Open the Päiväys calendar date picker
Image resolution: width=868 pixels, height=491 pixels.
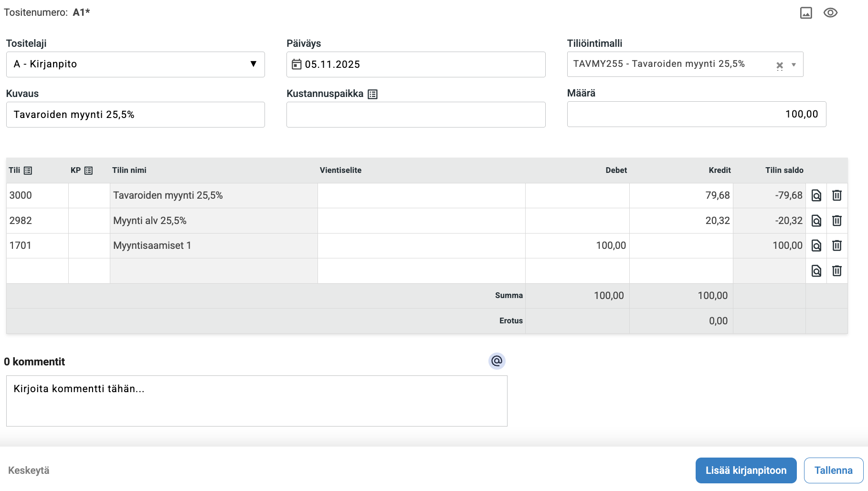coord(296,64)
